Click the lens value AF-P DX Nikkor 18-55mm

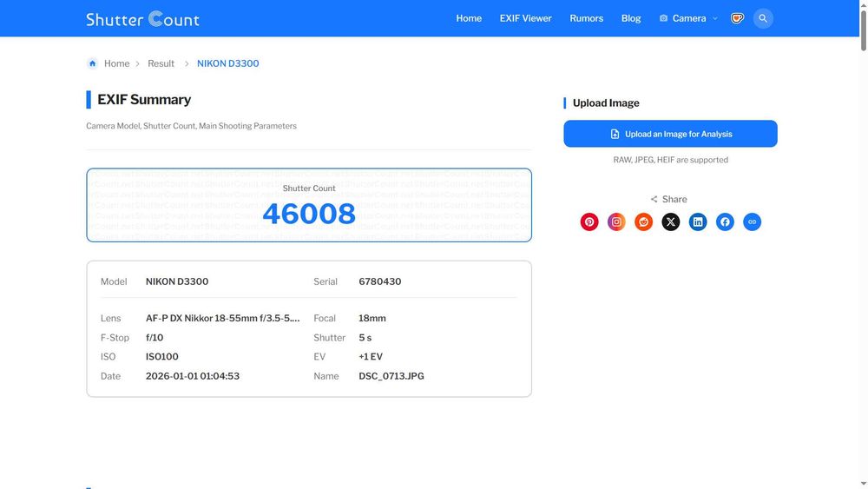(x=222, y=318)
